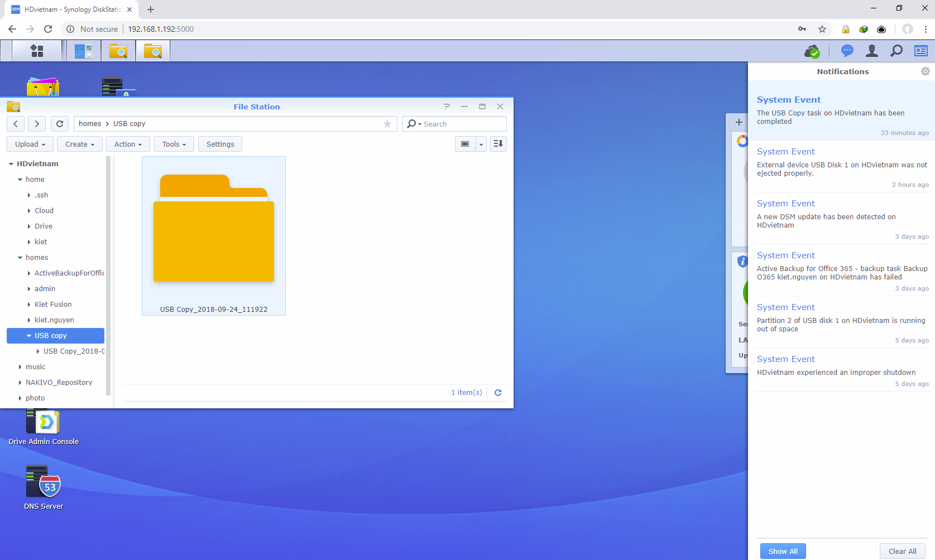The image size is (935, 560).
Task: Open the DSM Main Menu grid icon
Action: point(37,51)
